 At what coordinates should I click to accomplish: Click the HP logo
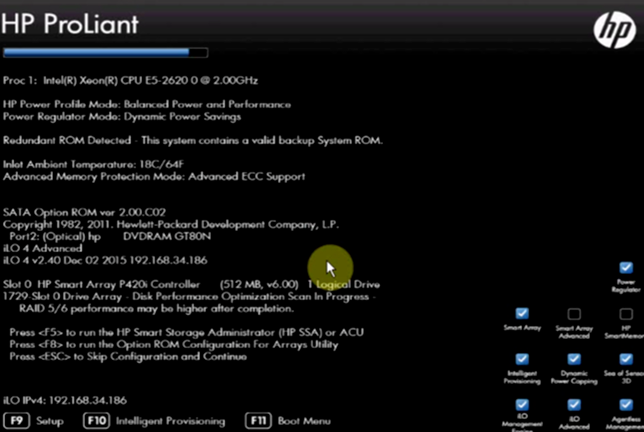[x=614, y=30]
